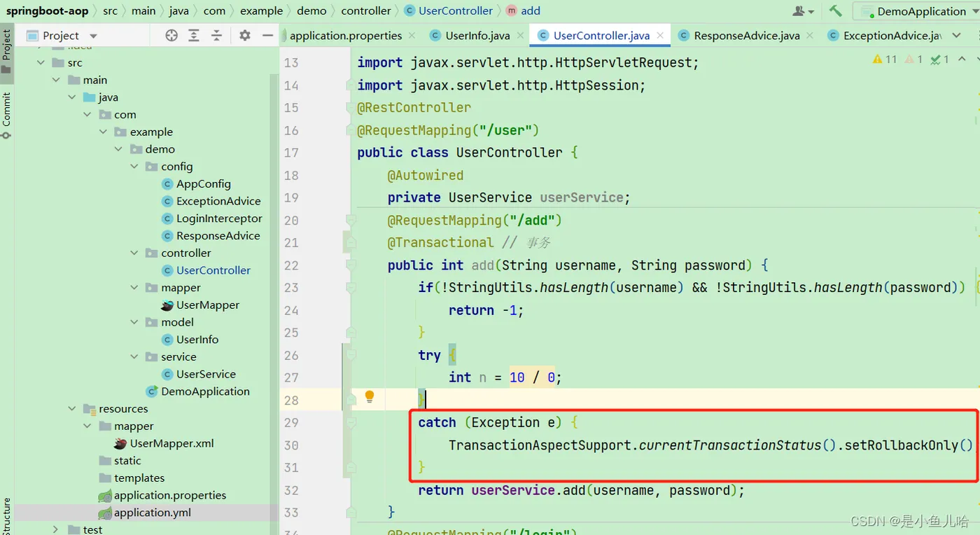Close the ResponseAdvice.java tab
The image size is (980, 535).
[810, 35]
